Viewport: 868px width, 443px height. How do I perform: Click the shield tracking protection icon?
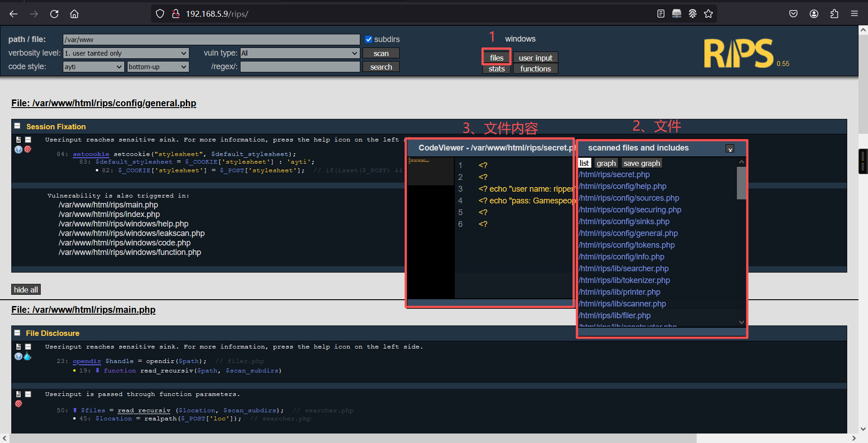coord(160,14)
